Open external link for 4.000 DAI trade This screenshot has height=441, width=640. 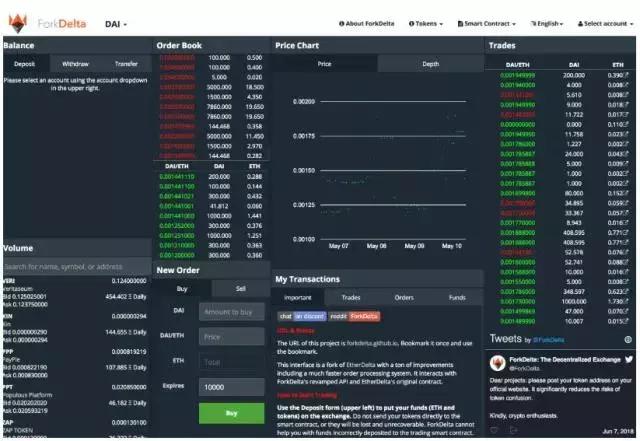[626, 85]
